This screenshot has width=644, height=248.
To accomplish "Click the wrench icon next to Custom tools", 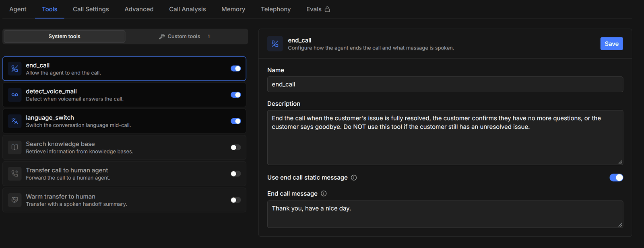I will tap(162, 37).
